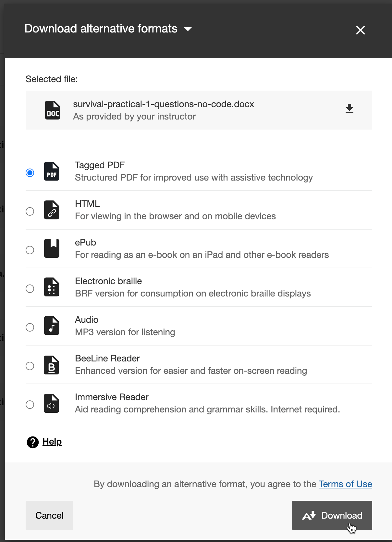Click the 'Audio' format label
392x542 pixels.
pos(87,320)
